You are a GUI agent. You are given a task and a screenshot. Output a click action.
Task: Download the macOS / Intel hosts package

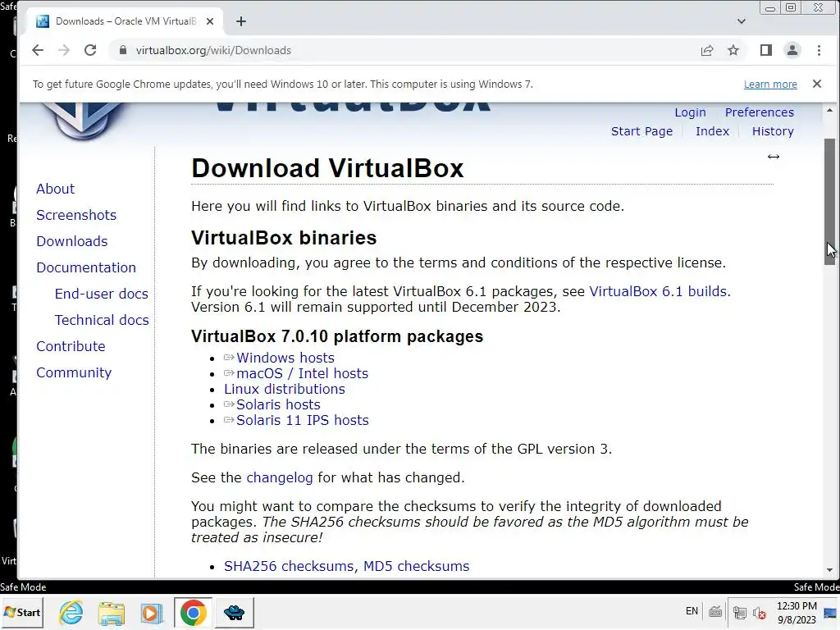302,373
